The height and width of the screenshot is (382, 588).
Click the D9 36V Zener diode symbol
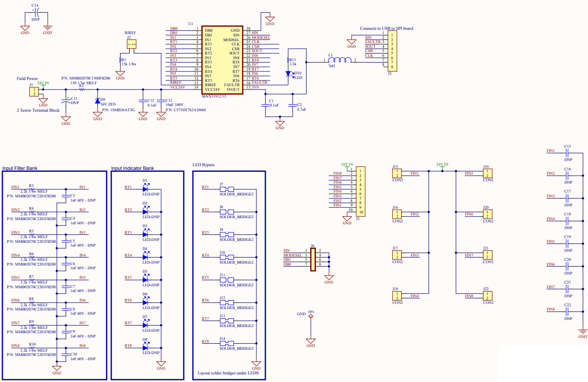coord(98,100)
